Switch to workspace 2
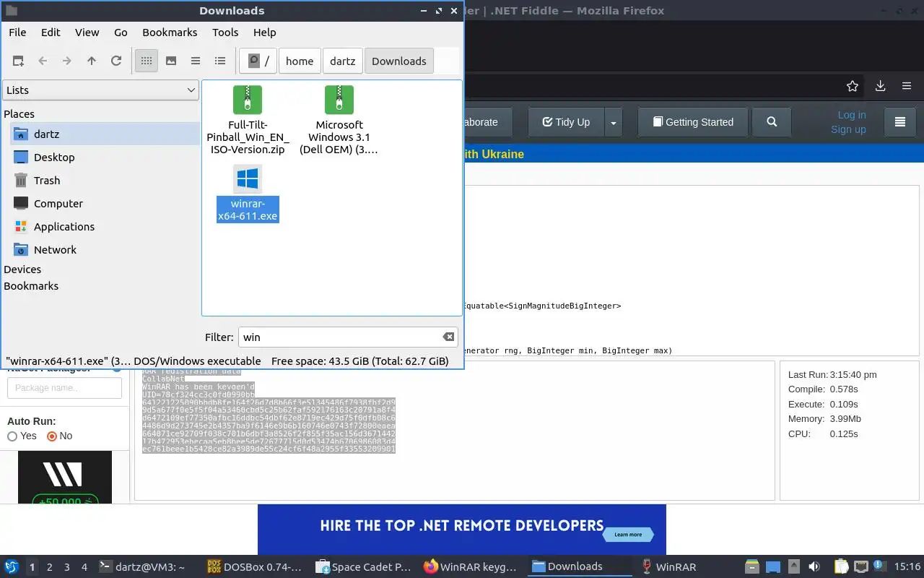 (x=50, y=567)
